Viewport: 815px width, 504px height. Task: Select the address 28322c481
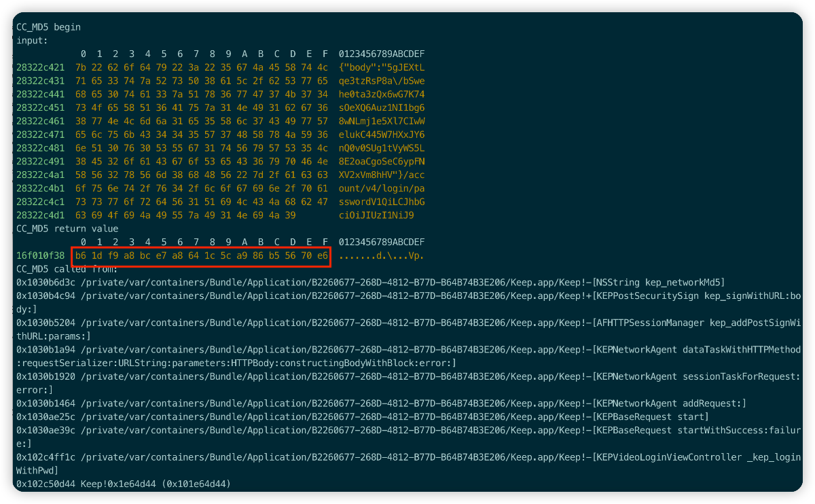pos(40,148)
